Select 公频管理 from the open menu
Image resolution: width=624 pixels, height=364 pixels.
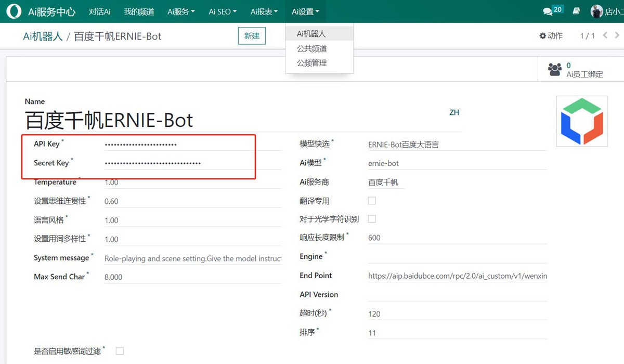coord(311,63)
